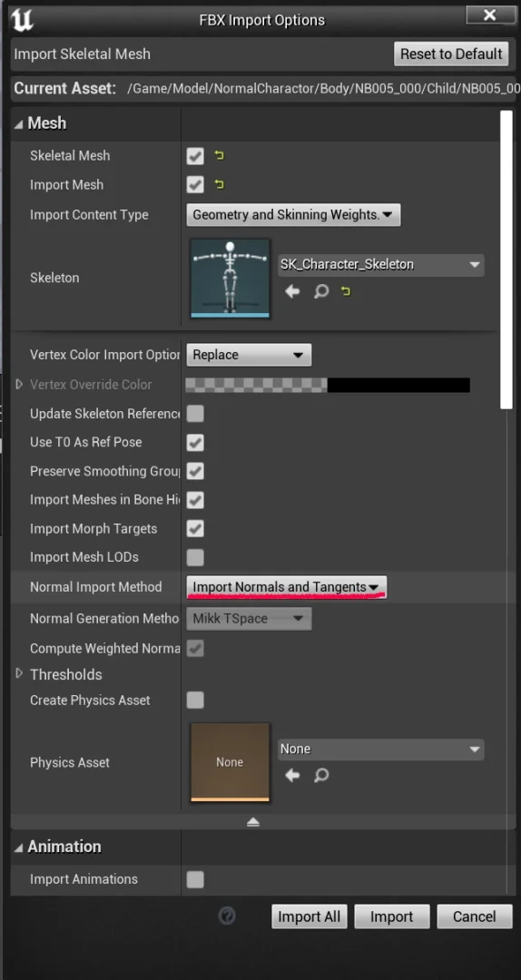The image size is (521, 980).
Task: Open Import Content Type dropdown
Action: (x=292, y=214)
